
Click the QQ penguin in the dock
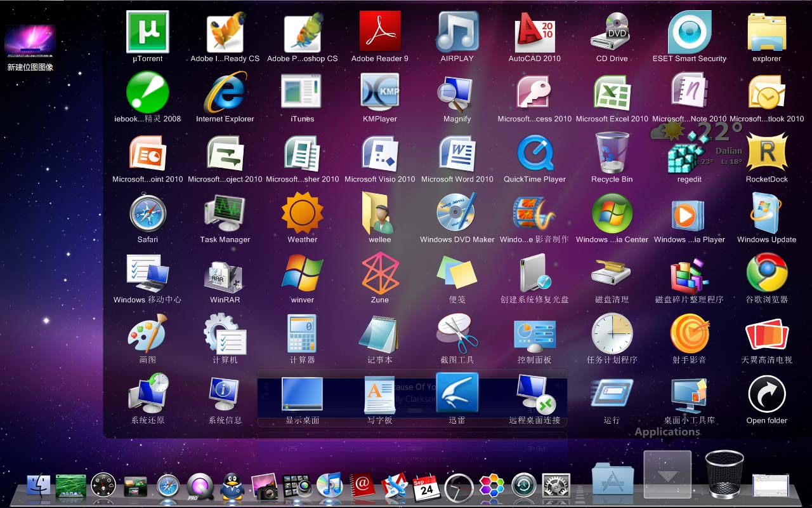pyautogui.click(x=233, y=486)
